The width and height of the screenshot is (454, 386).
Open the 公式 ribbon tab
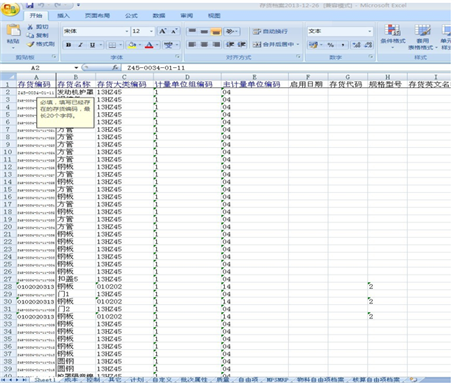pos(131,16)
